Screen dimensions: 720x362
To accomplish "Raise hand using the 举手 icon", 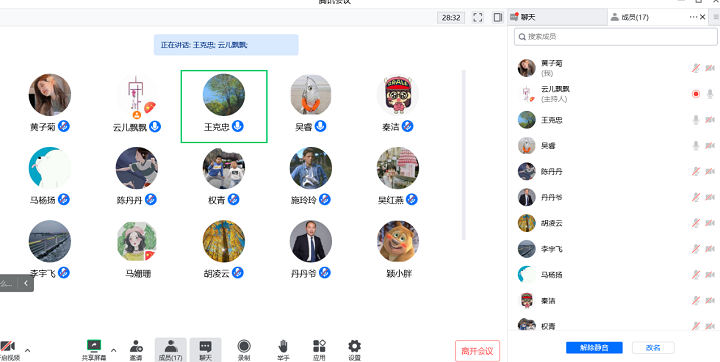I will click(x=283, y=350).
